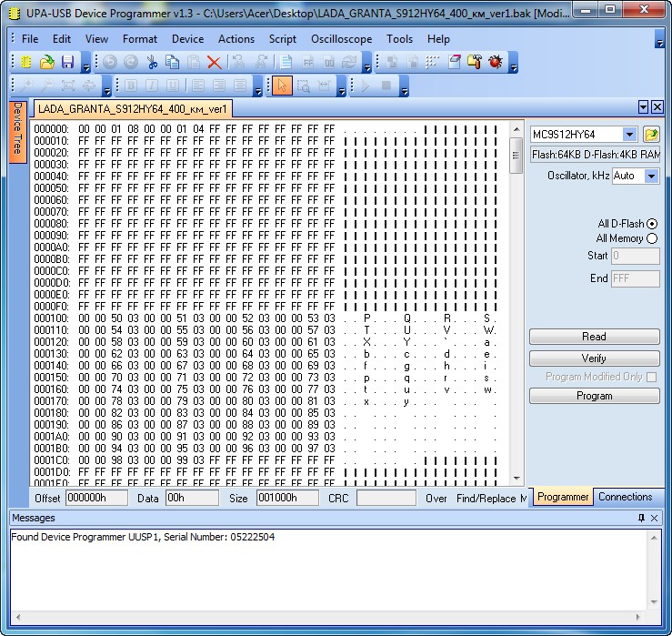
Task: Select the arrow pointer tool in toolbar
Action: (282, 86)
